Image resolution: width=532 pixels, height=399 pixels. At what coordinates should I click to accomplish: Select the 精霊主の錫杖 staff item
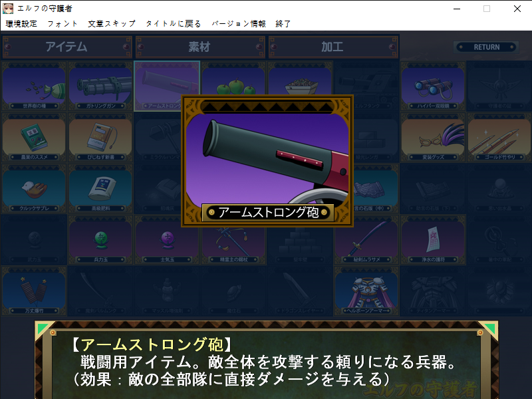tap(233, 245)
